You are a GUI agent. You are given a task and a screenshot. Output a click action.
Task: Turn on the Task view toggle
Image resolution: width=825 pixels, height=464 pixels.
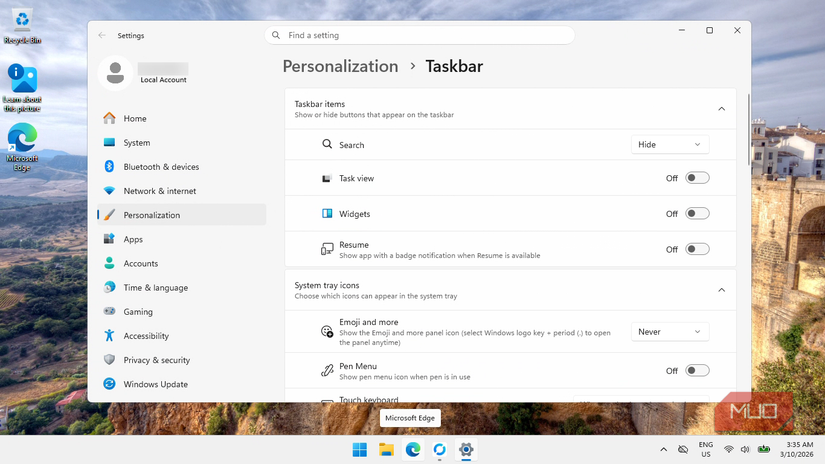[x=697, y=178]
